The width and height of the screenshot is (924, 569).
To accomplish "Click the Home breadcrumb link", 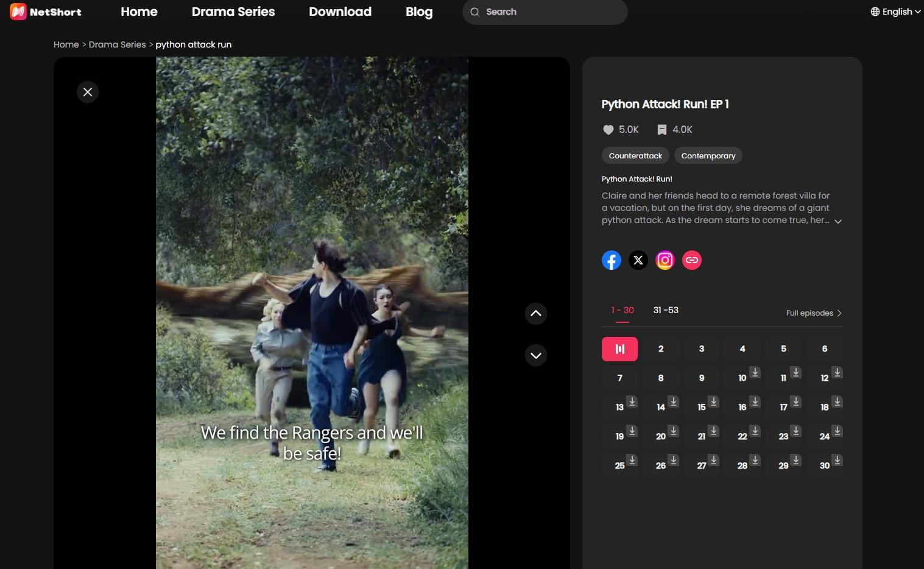I will pos(66,44).
